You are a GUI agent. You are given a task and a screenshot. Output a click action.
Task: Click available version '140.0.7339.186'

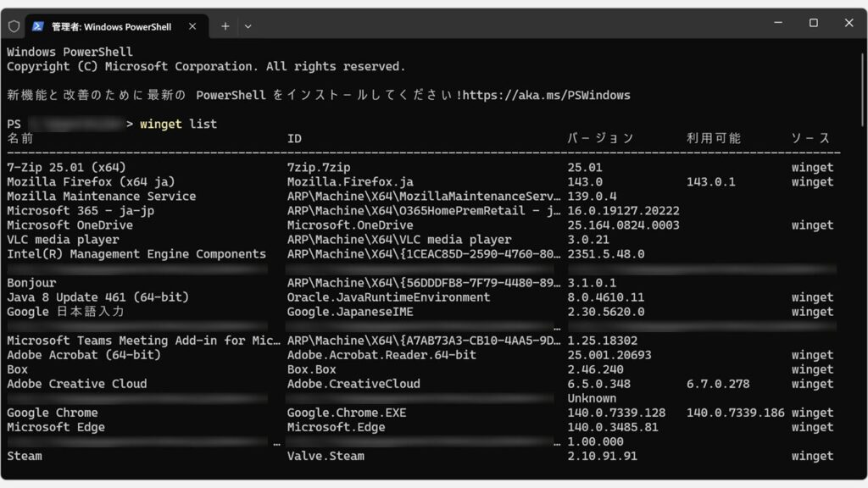point(735,413)
